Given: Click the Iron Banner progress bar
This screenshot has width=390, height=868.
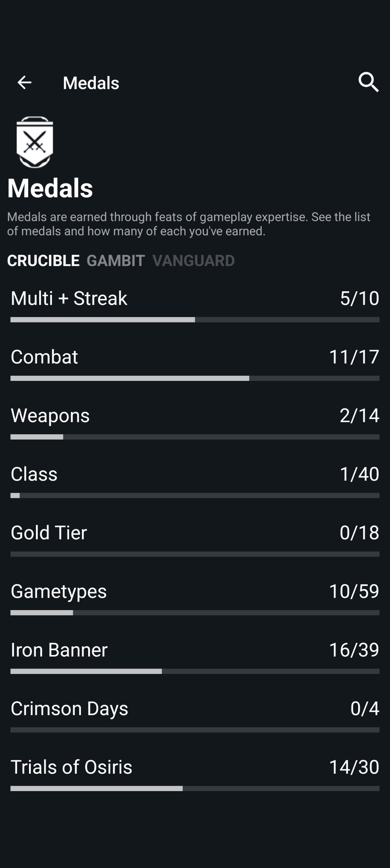Looking at the screenshot, I should click(x=195, y=671).
